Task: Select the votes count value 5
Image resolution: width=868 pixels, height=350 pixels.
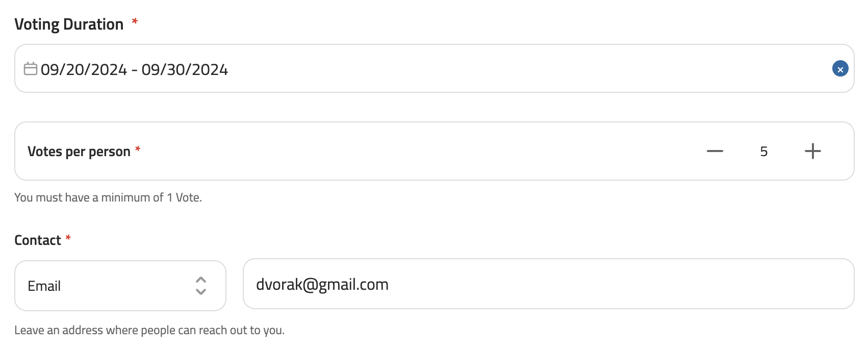Action: (763, 152)
